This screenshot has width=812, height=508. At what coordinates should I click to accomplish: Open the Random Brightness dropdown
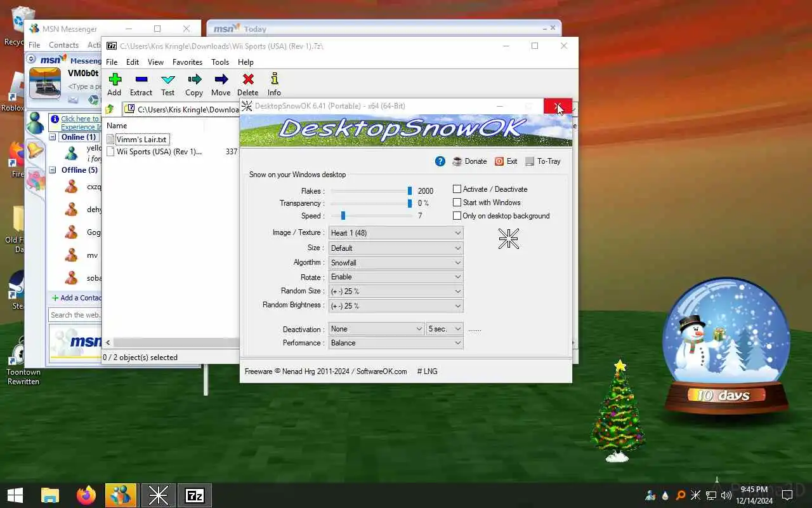point(396,306)
